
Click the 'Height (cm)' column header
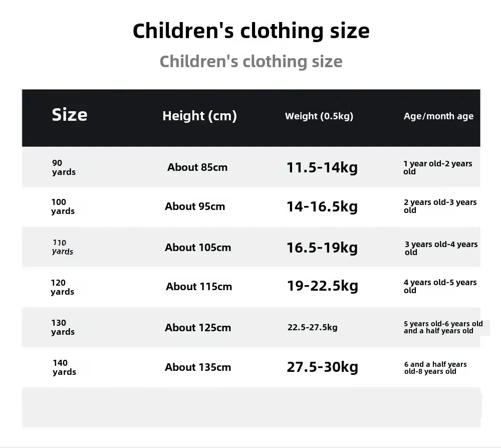199,116
